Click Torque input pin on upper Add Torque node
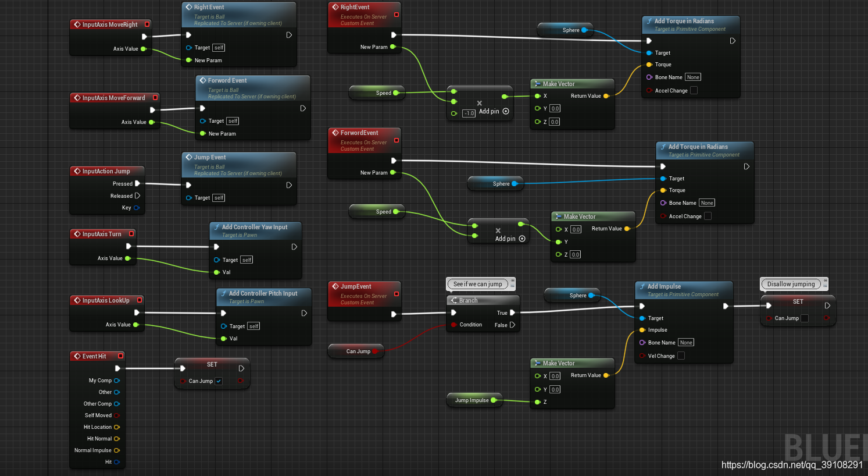 point(649,65)
